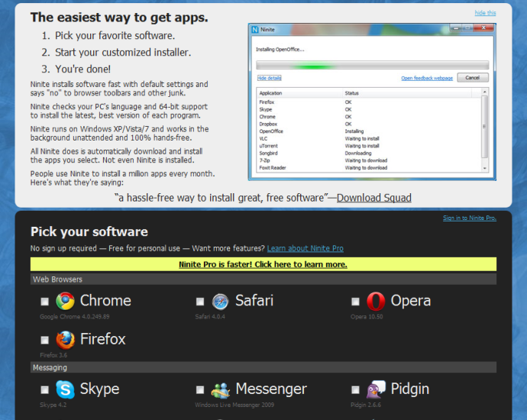Click the Safari label text
Screen dimensions: 527x420
254,300
